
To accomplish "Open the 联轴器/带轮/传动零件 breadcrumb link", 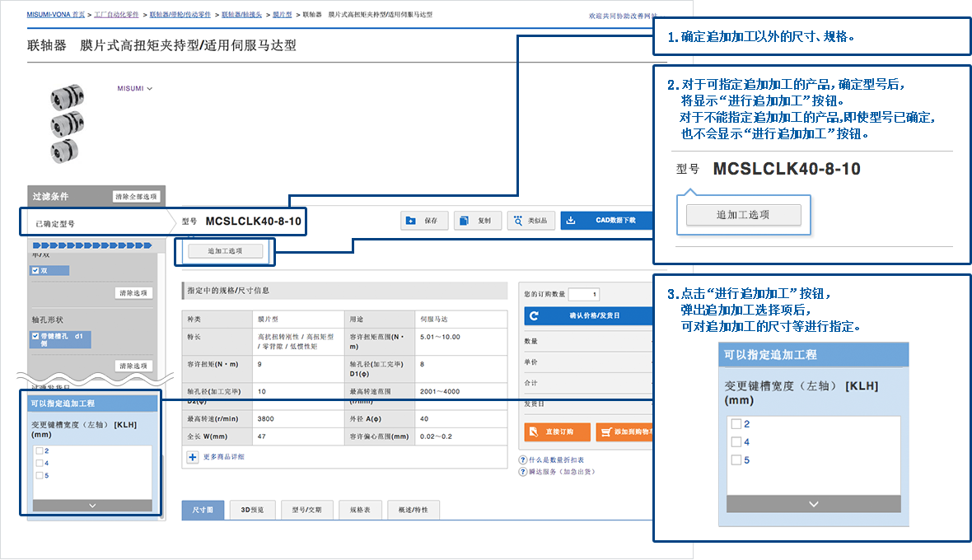I will pos(180,14).
